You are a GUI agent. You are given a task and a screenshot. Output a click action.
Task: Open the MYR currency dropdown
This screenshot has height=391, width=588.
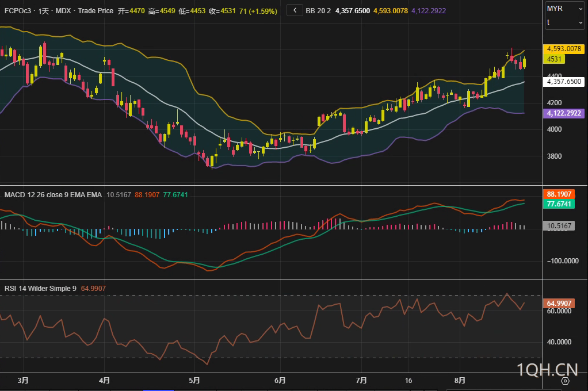click(564, 9)
